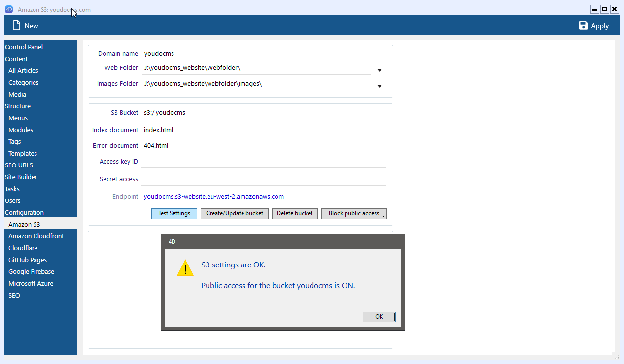
Task: Click 'S3 settings are OK.' message
Action: [x=233, y=265]
